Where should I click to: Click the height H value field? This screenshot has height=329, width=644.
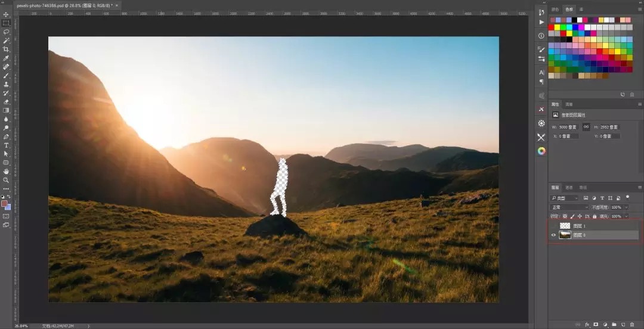[x=609, y=128]
